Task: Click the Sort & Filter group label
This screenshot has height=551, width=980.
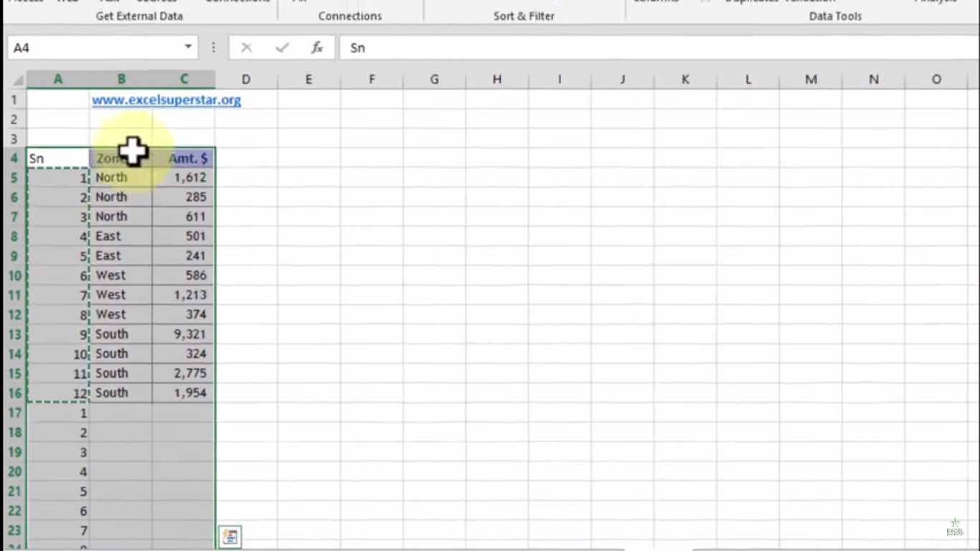Action: 524,16
